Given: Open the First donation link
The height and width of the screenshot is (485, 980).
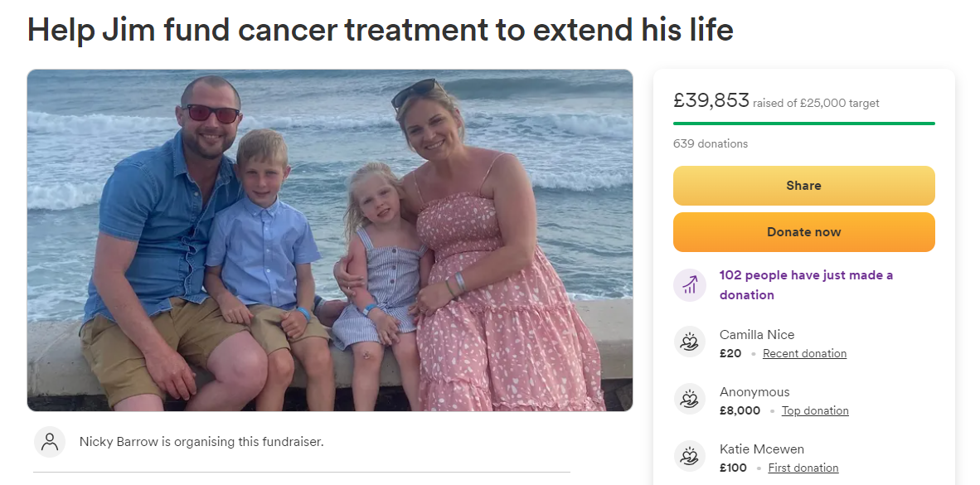Looking at the screenshot, I should pos(803,468).
